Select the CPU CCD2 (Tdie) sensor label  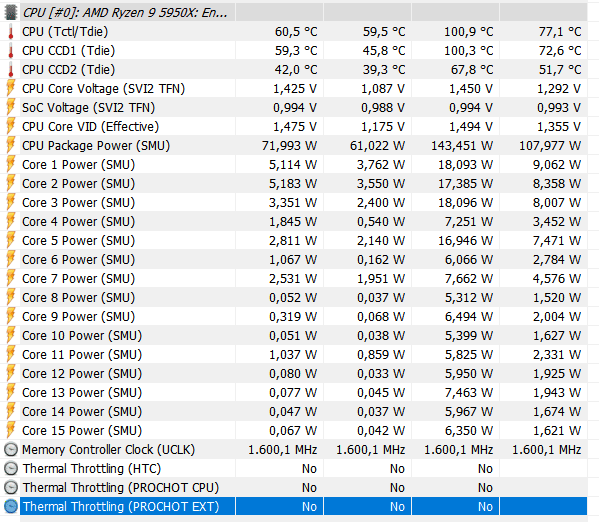click(68, 70)
